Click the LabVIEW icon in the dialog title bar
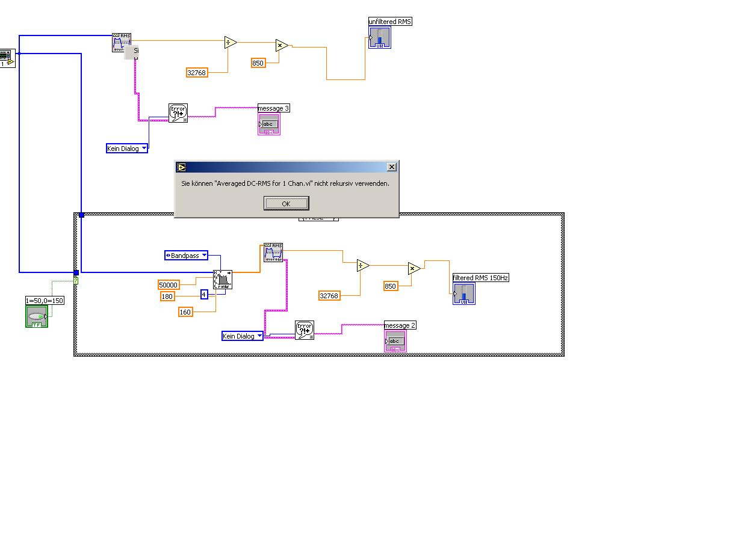Viewport: 756px width, 534px height. (181, 167)
